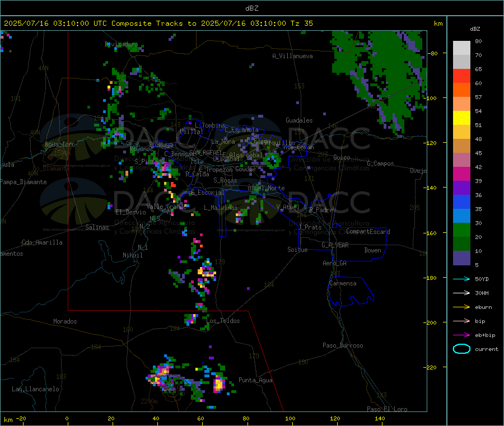Click the S_Rosas map label
The width and height of the screenshot is (504, 426).
click(x=225, y=180)
